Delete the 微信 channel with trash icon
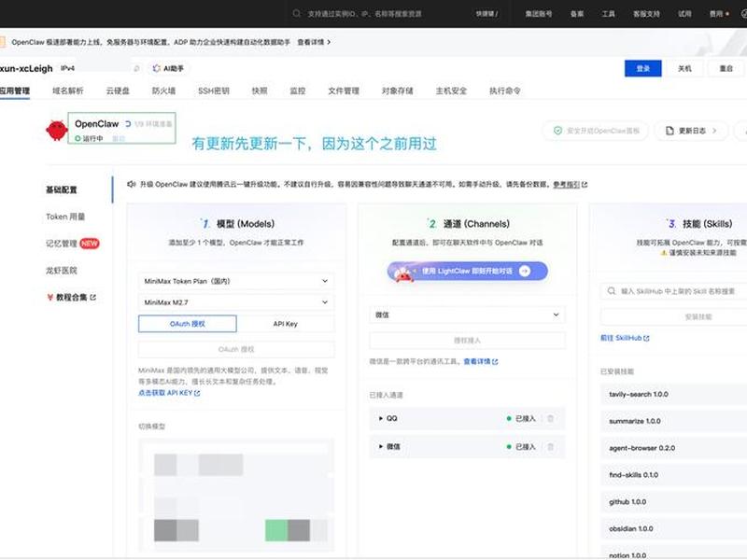The image size is (747, 560). pos(550,447)
